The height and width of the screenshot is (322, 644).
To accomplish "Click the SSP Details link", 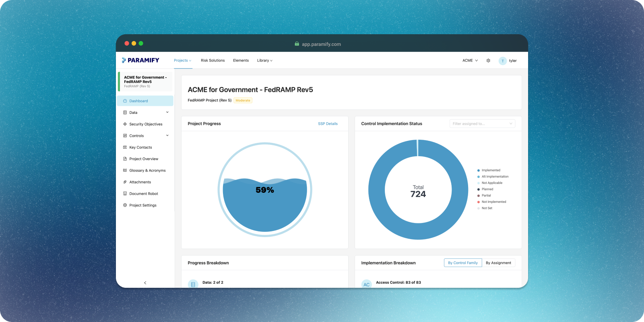I will (x=328, y=124).
